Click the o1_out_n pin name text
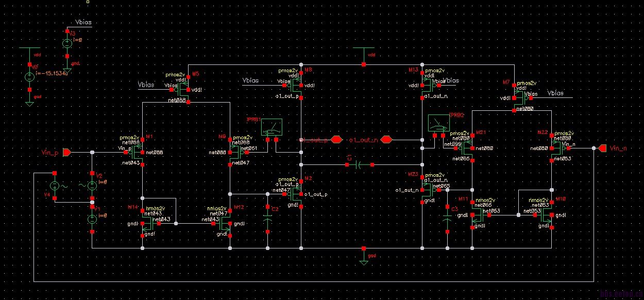Image resolution: width=644 pixels, height=300 pixels. (363, 140)
